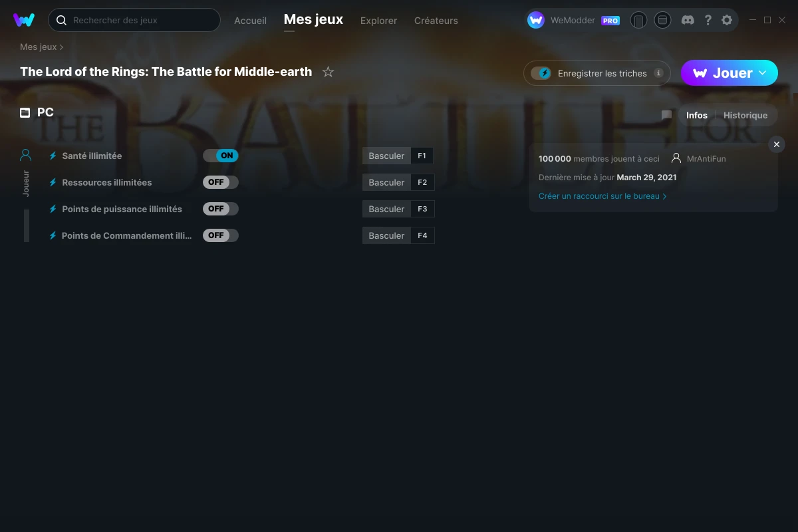This screenshot has height=532, width=798.
Task: Click the square overlay icon in header
Action: (662, 20)
